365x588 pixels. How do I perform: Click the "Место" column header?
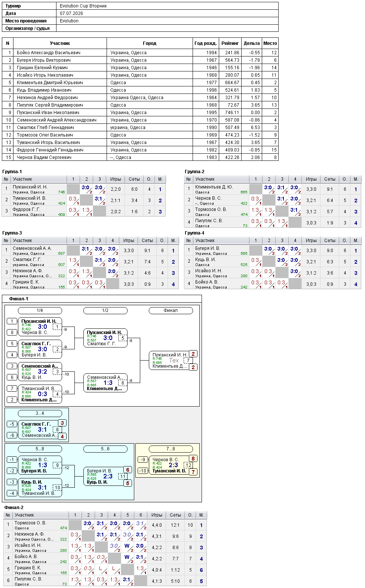tap(270, 43)
